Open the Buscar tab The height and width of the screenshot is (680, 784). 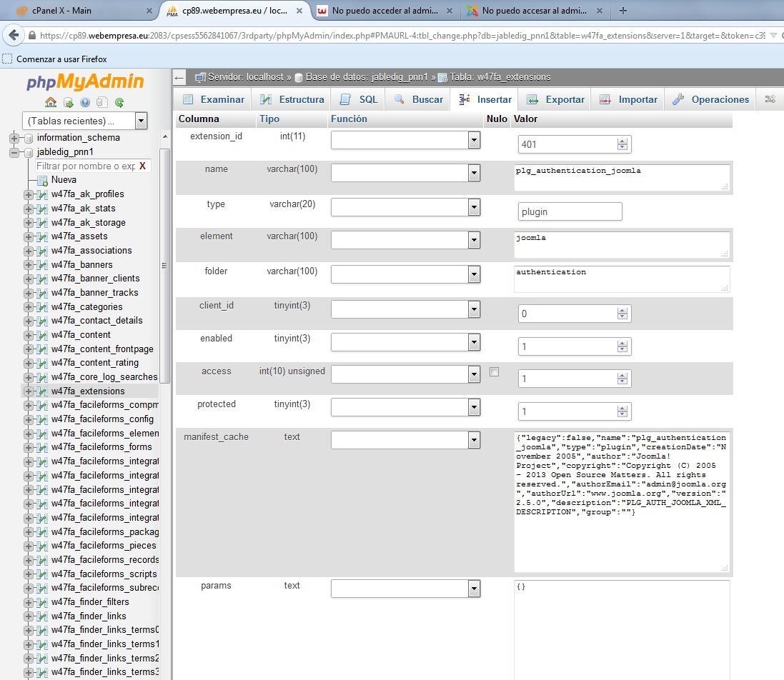(419, 99)
